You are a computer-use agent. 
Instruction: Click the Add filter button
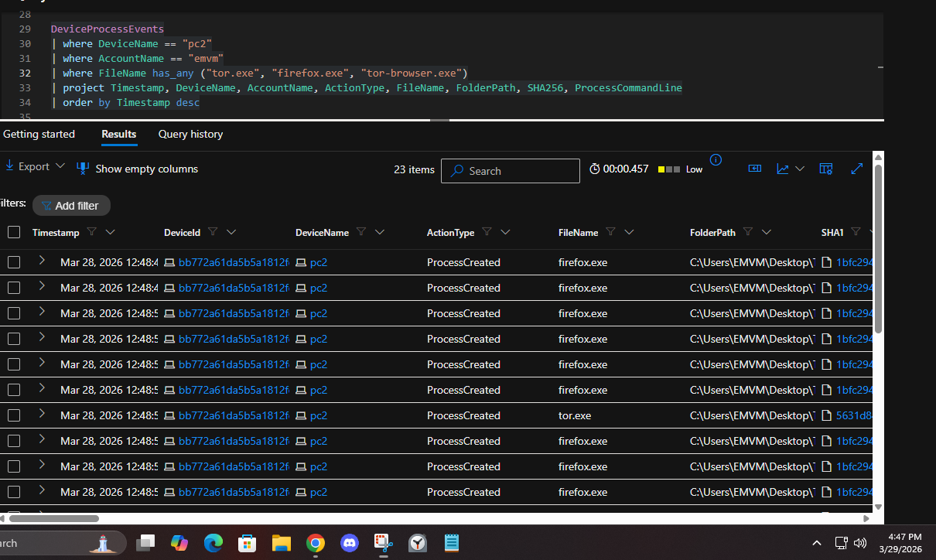[70, 206]
